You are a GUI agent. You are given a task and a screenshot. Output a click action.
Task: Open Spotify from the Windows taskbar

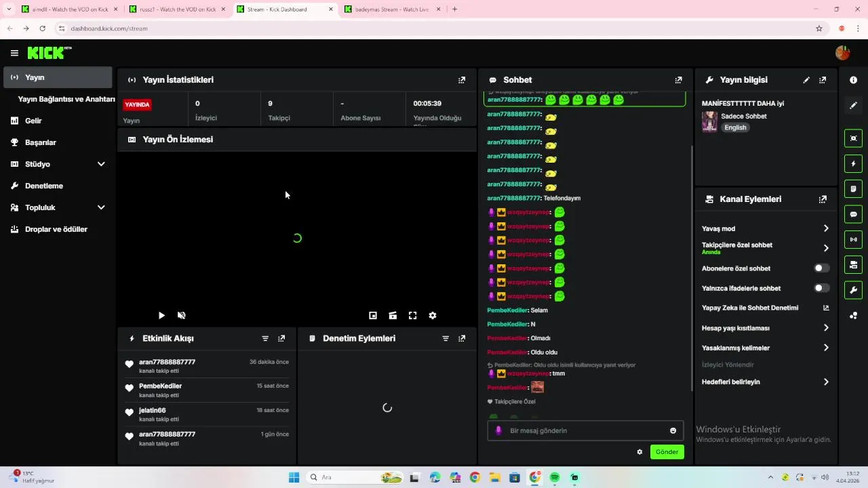click(555, 477)
